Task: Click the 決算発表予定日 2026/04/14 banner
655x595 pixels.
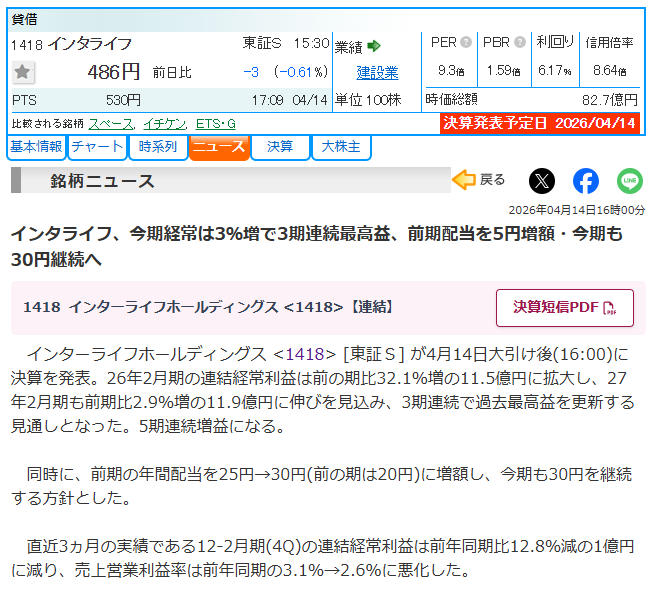Action: (540, 123)
